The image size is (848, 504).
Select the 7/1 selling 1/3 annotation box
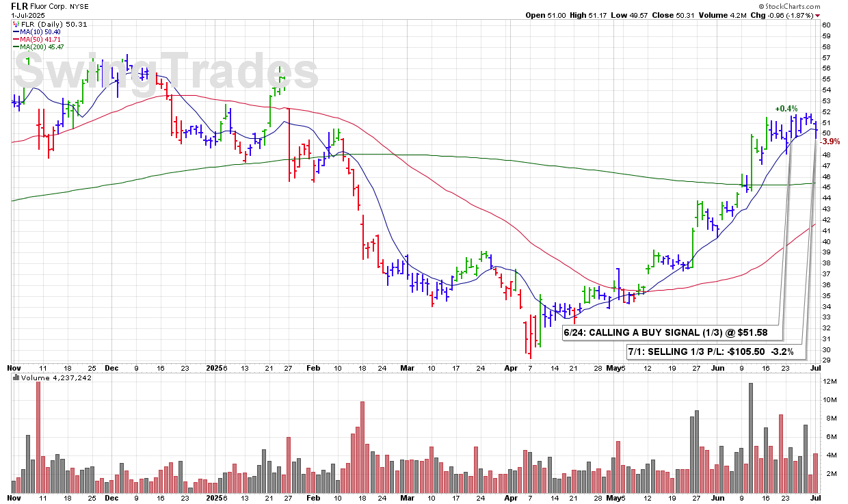point(714,352)
